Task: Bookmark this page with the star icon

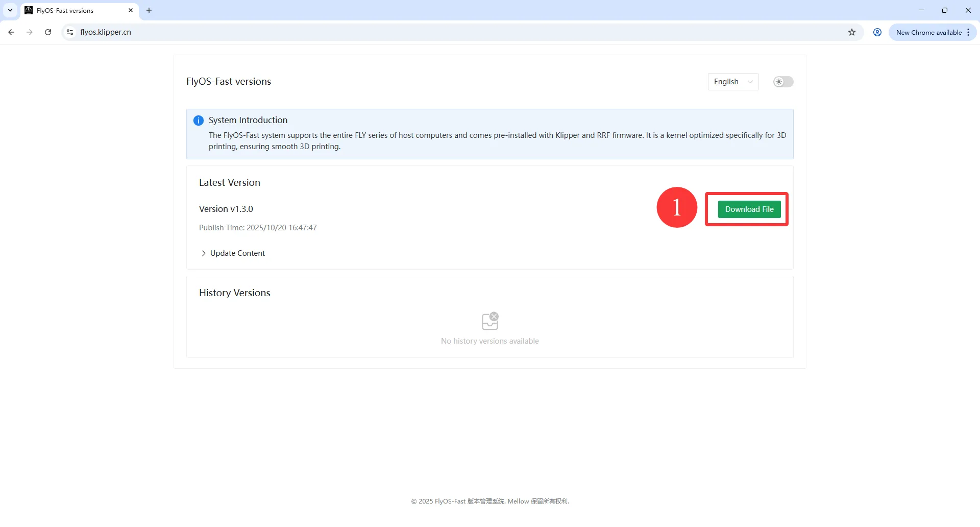Action: point(851,32)
